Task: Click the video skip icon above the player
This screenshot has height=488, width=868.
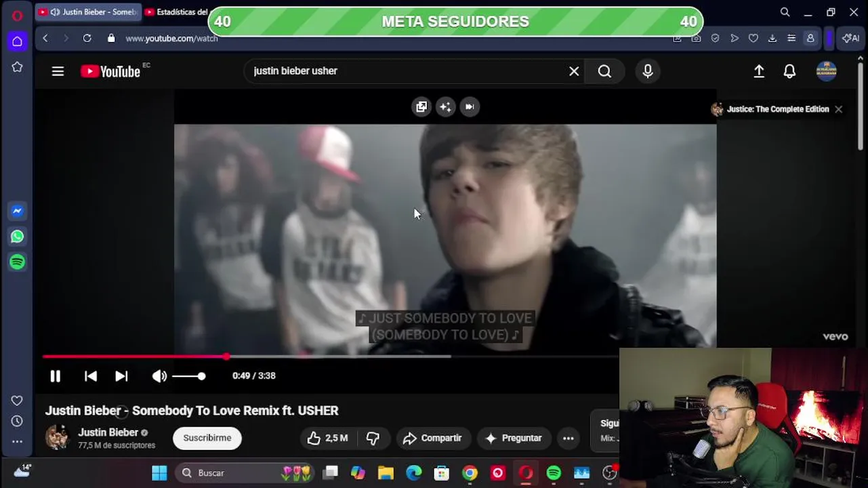Action: (469, 106)
